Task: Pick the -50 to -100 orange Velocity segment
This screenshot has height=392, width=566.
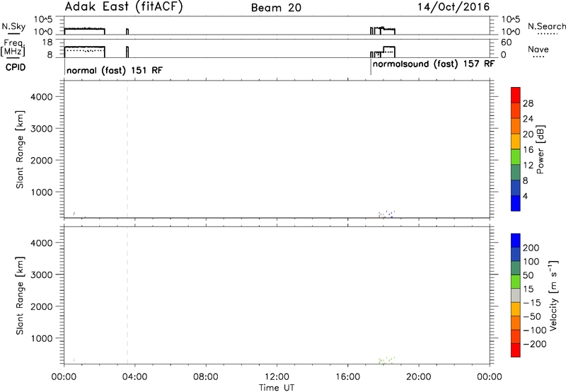Action: pos(516,323)
